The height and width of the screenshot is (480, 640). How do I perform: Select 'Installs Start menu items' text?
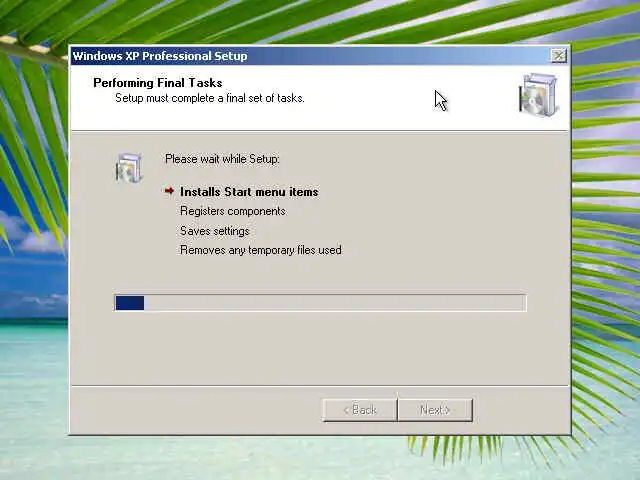click(x=249, y=192)
